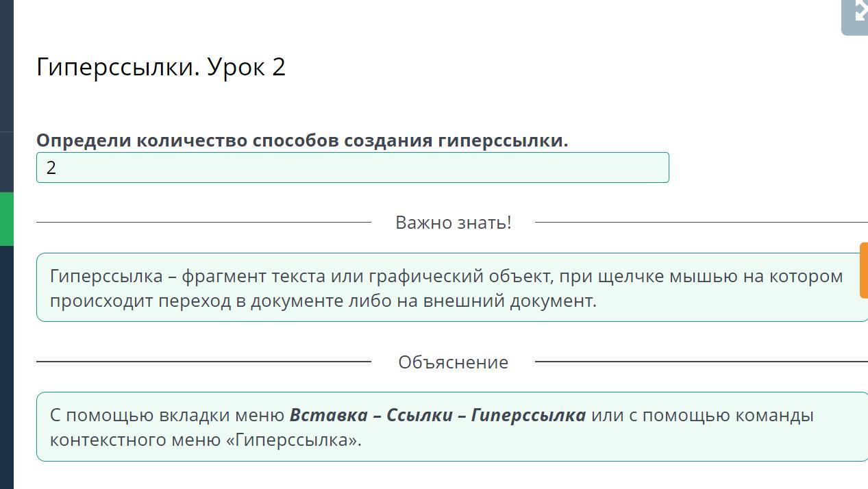Select the green highlighted sidebar item

6,218
